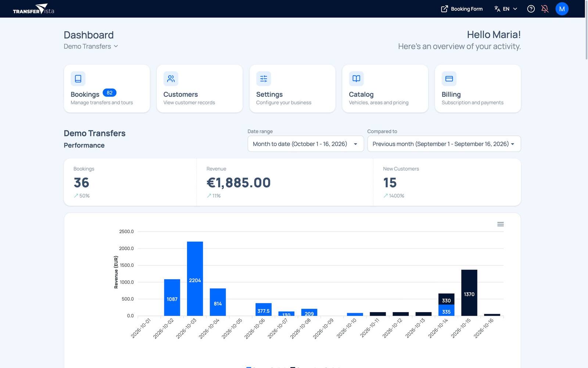Screen dimensions: 588x368
Task: Click the 50% bookings growth indicator
Action: 82,196
